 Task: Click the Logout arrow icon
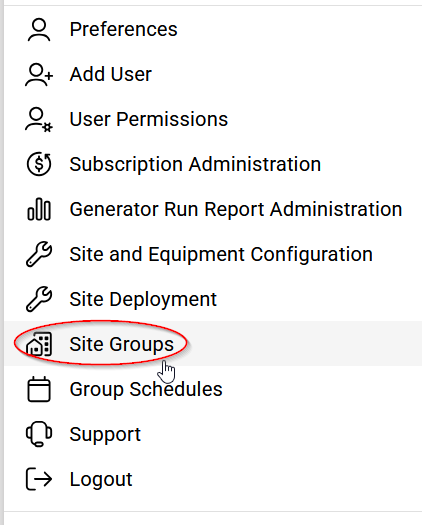[39, 479]
